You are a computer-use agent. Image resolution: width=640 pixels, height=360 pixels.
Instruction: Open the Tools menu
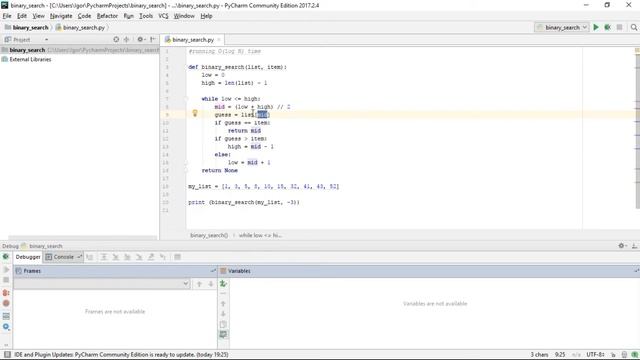(146, 16)
